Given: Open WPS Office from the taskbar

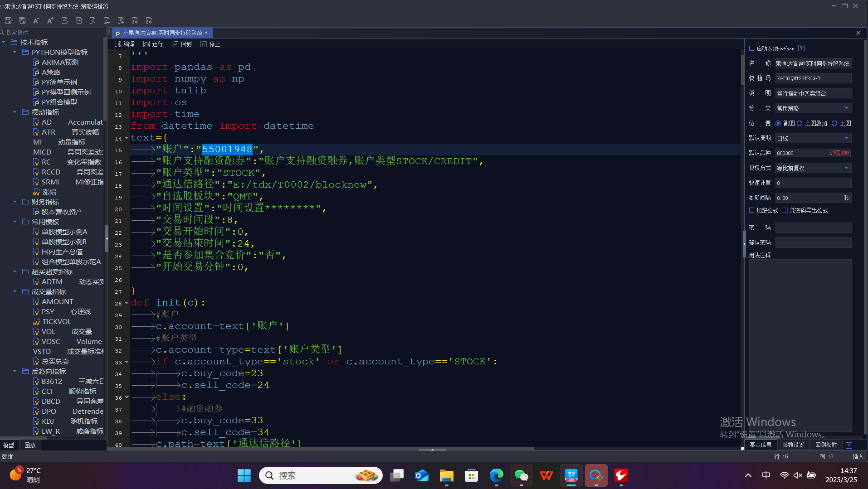Looking at the screenshot, I should (546, 475).
